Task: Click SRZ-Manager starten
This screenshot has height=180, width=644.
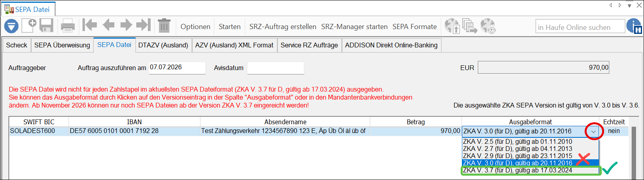Action: click(x=354, y=27)
